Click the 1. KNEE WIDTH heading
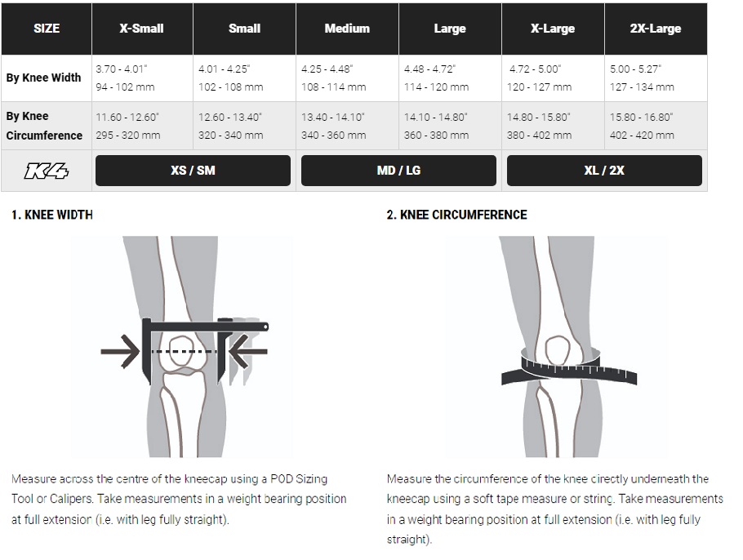The image size is (743, 560). (x=52, y=215)
